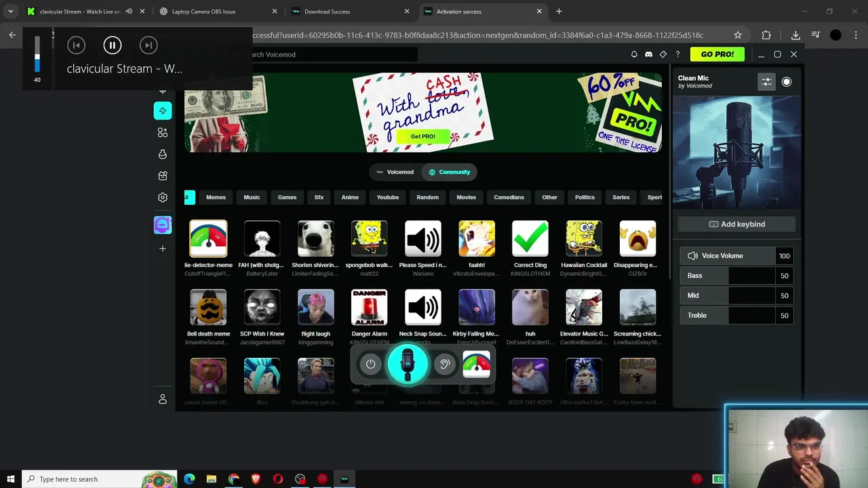The height and width of the screenshot is (488, 868).
Task: Play the huh cat sound
Action: pos(530,307)
